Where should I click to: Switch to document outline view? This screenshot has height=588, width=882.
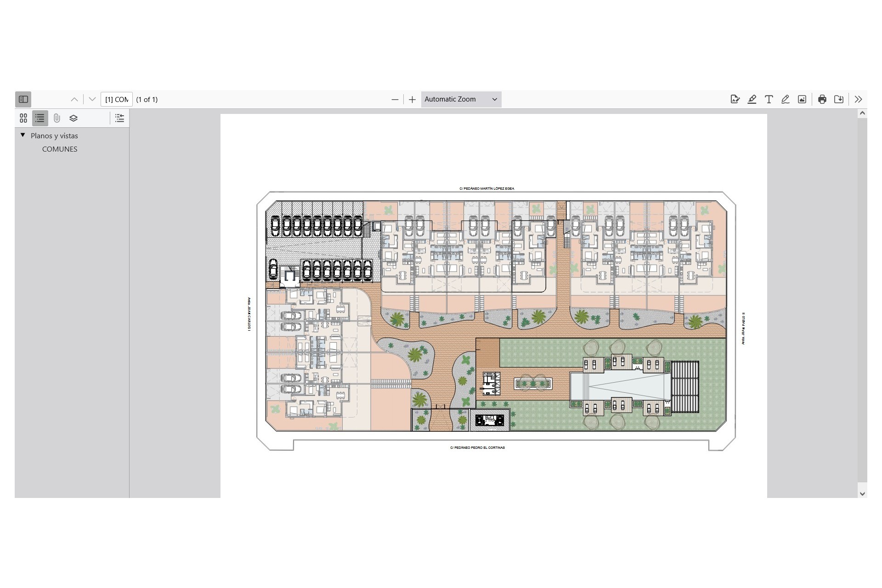pos(40,118)
